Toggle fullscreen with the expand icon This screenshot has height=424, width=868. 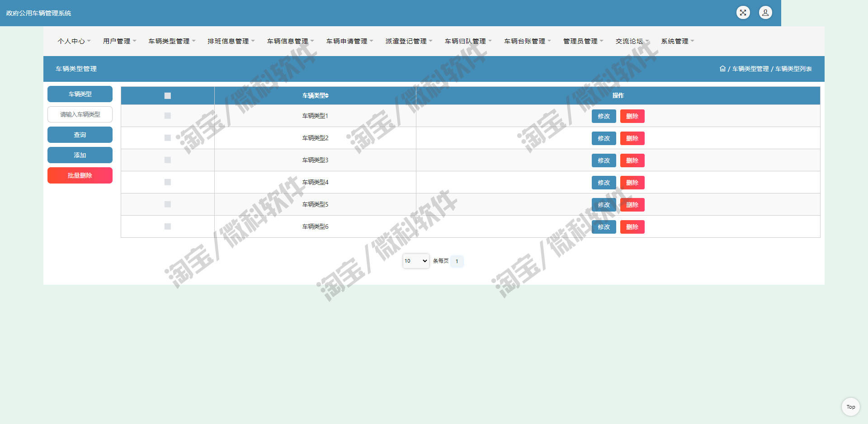pos(743,13)
